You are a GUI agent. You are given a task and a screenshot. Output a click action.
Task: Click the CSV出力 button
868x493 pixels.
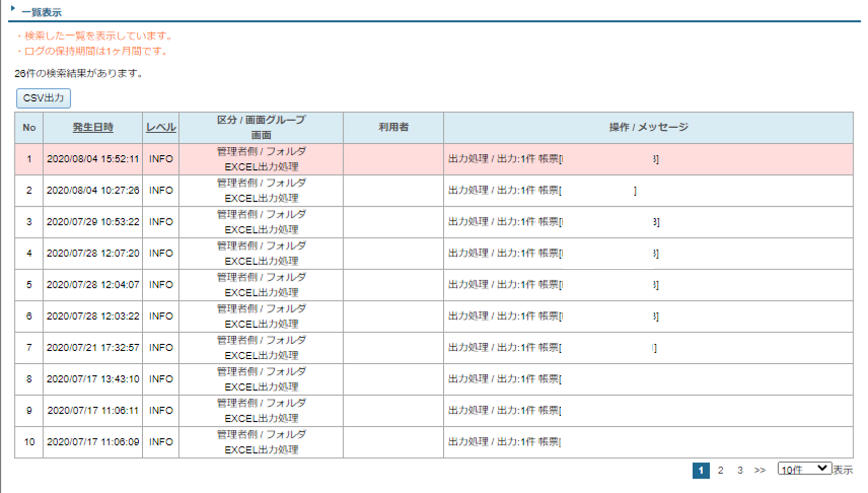click(x=44, y=98)
